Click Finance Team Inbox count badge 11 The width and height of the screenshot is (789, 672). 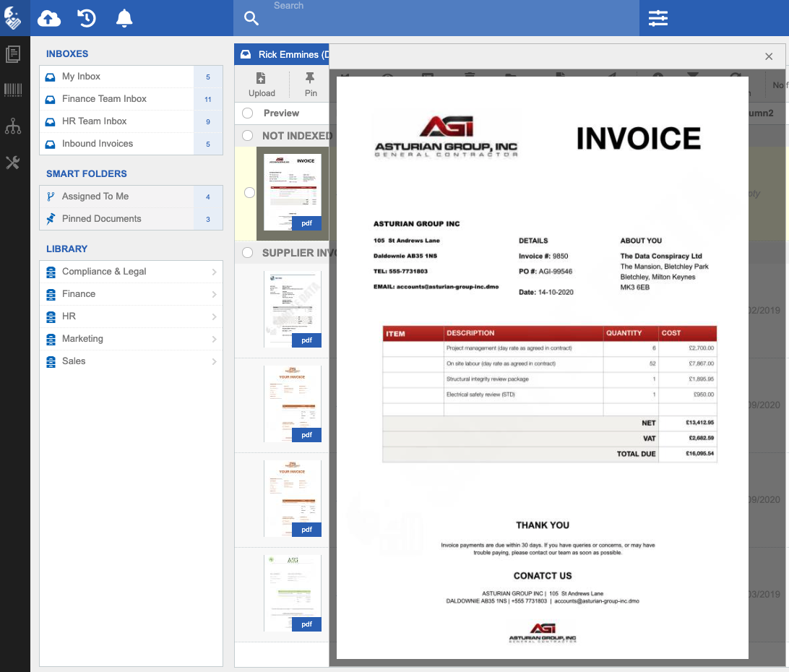pos(208,99)
